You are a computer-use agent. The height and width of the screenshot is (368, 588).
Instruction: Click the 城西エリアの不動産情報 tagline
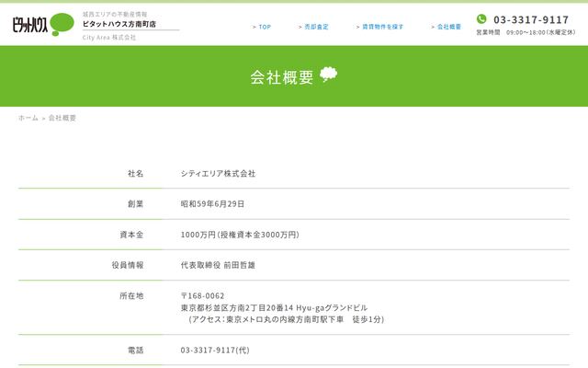115,15
